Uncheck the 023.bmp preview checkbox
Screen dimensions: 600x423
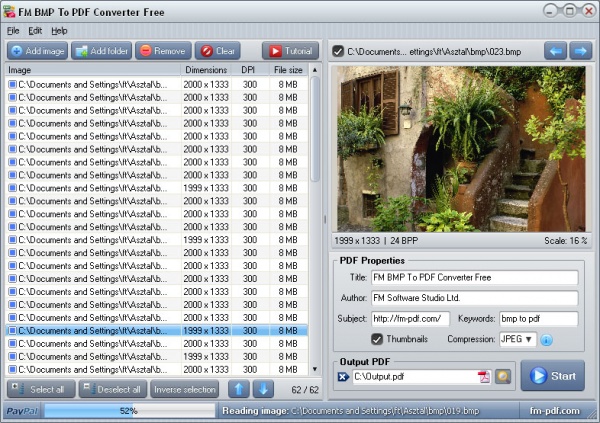338,51
